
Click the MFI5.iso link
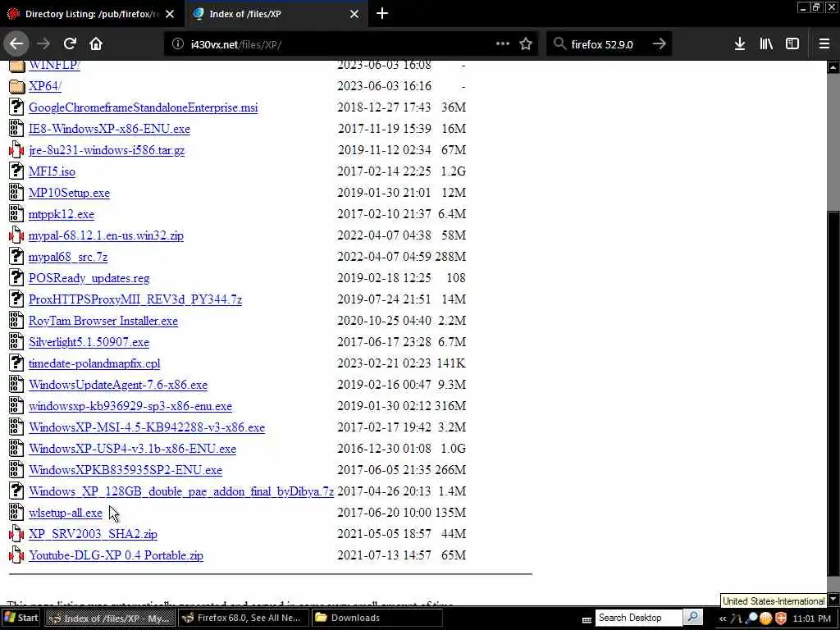point(52,171)
